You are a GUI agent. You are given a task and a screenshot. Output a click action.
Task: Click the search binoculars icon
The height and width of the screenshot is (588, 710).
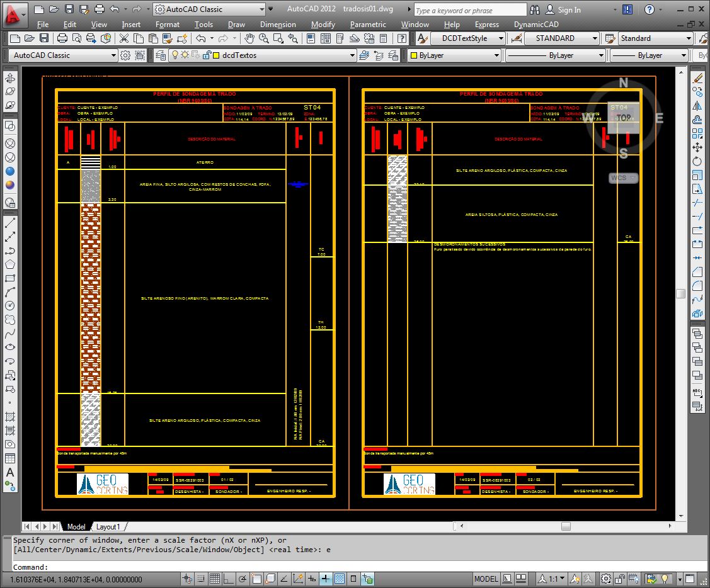click(535, 9)
